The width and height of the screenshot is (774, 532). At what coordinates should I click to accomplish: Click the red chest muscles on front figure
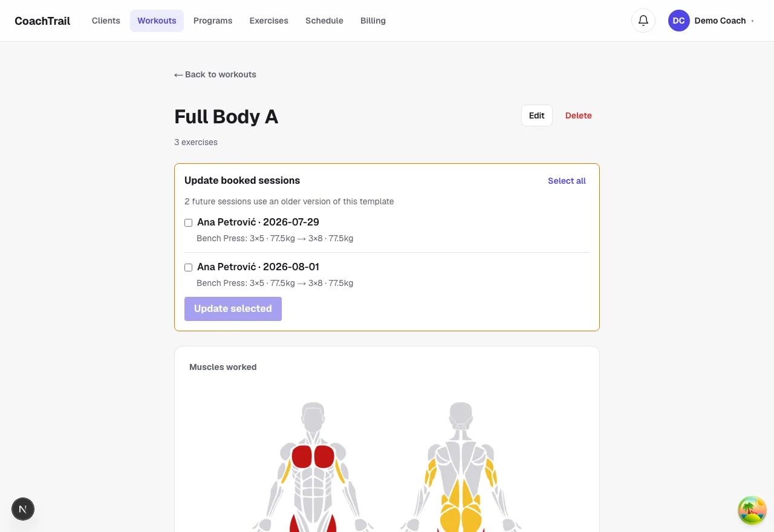(x=313, y=457)
